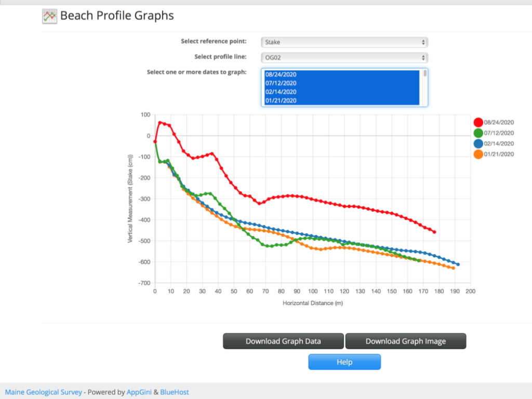Screen dimensions: 532x399
Task: Deselect the 07/12/2020 date entry
Action: (x=281, y=83)
